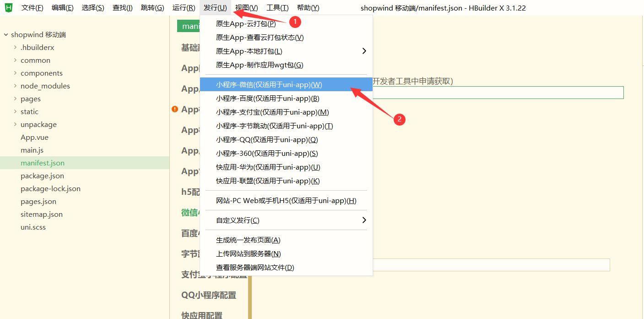Choose 上传网站到服务器 menu entry
This screenshot has height=319, width=644.
tap(287, 253)
